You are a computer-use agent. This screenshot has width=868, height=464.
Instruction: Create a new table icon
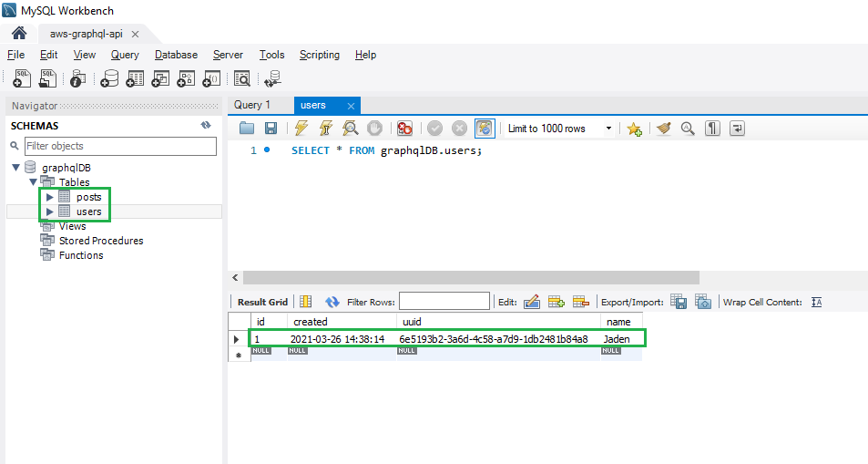click(135, 78)
